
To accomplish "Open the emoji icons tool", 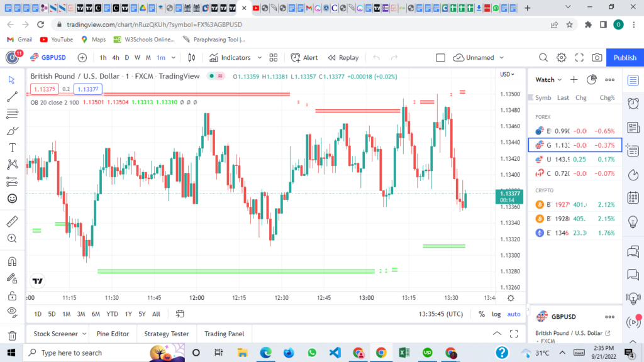I will pyautogui.click(x=12, y=199).
